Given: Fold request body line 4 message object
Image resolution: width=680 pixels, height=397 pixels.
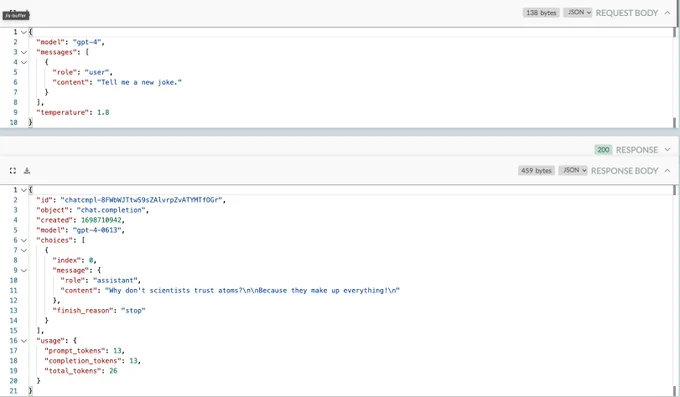Looking at the screenshot, I should click(x=24, y=62).
